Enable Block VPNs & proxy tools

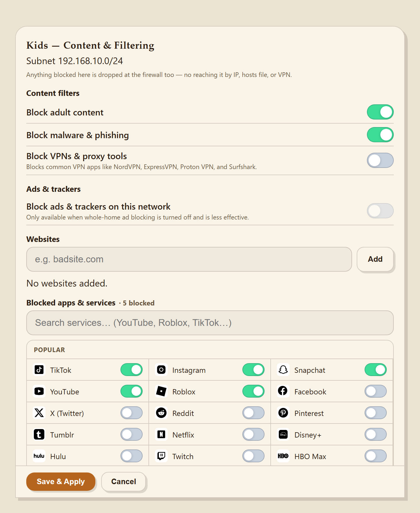click(380, 160)
